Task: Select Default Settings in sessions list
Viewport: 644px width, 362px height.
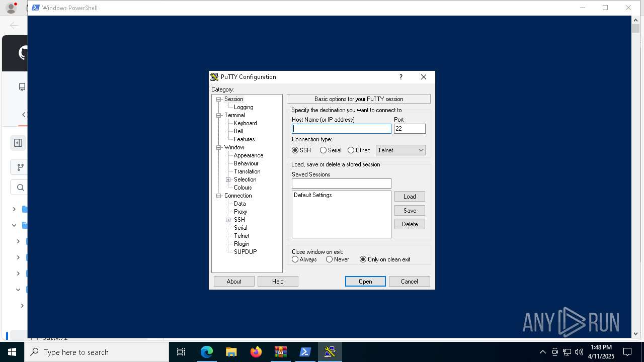Action: tap(313, 195)
